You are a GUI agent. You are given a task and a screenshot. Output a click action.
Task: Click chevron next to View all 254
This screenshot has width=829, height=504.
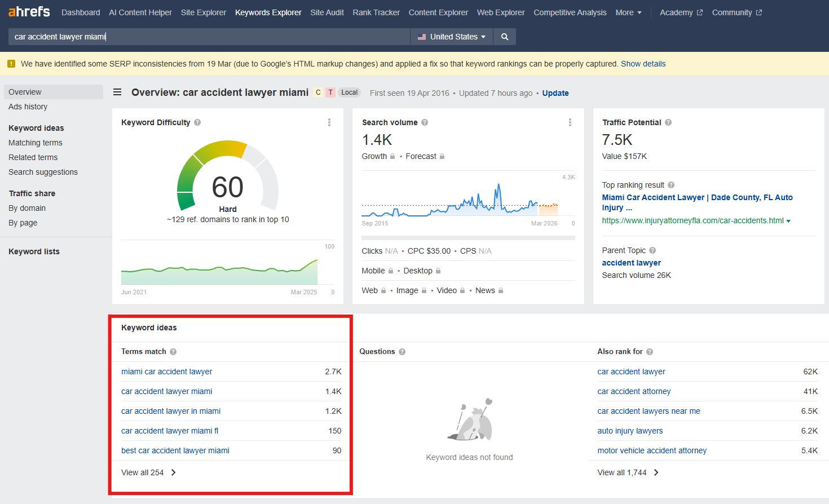(x=174, y=472)
